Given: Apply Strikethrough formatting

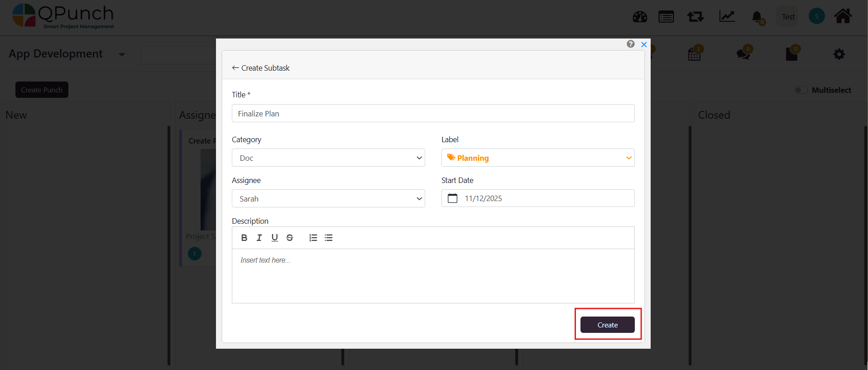Looking at the screenshot, I should [x=290, y=238].
